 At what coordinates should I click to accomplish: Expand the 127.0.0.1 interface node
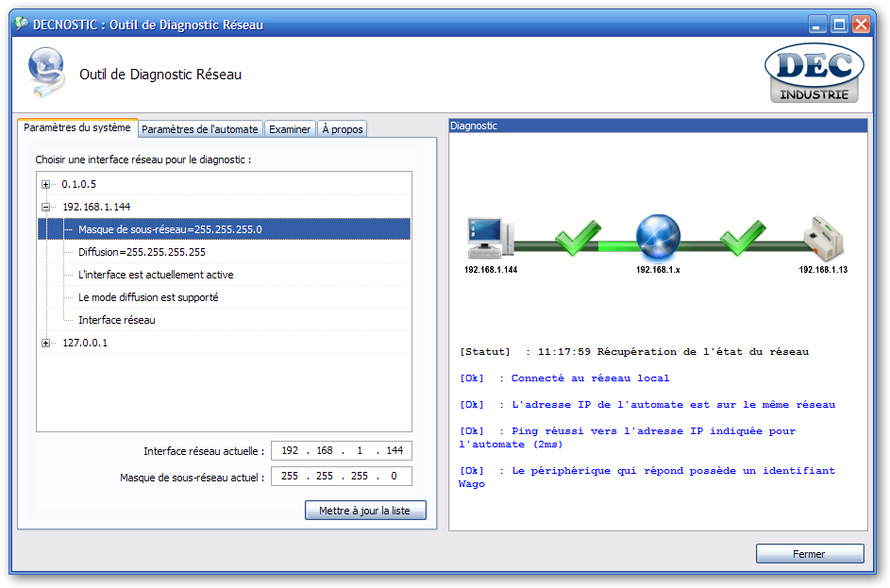click(45, 343)
